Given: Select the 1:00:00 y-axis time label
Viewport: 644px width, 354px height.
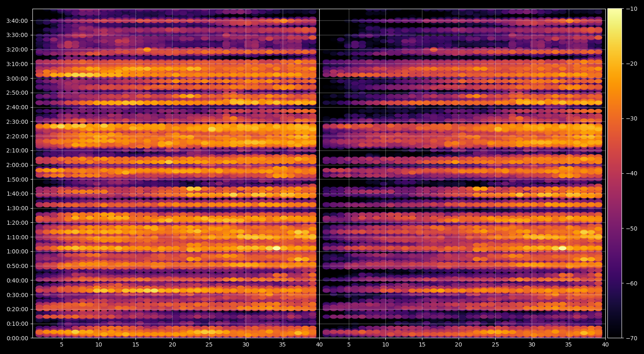Looking at the screenshot, I should [17, 251].
